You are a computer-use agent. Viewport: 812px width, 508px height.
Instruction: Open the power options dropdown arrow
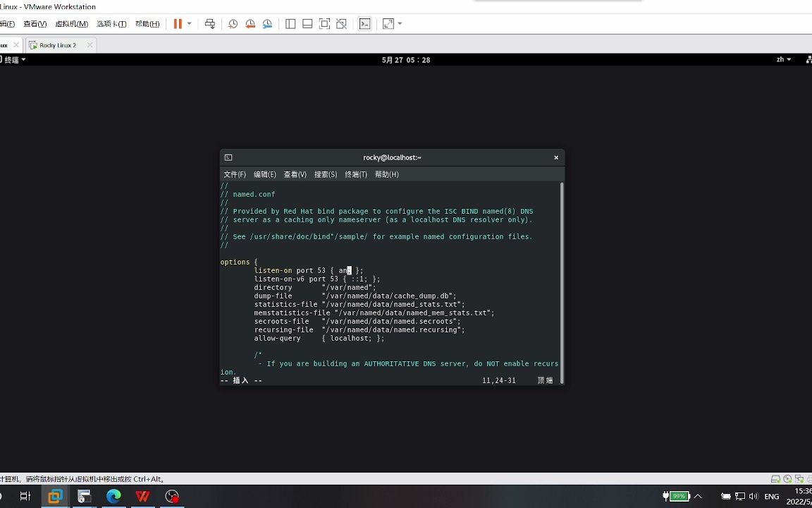click(x=187, y=23)
